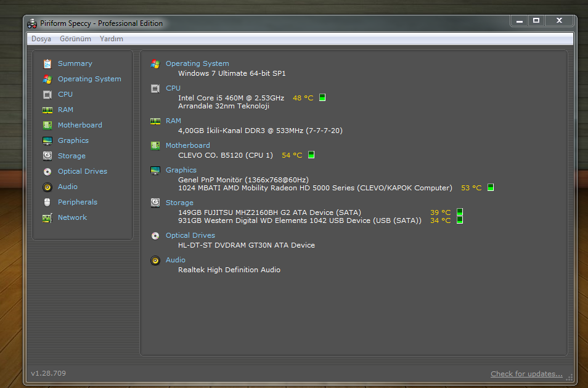The height and width of the screenshot is (388, 588).
Task: Click Realtek High Definition Audio text
Action: point(229,270)
